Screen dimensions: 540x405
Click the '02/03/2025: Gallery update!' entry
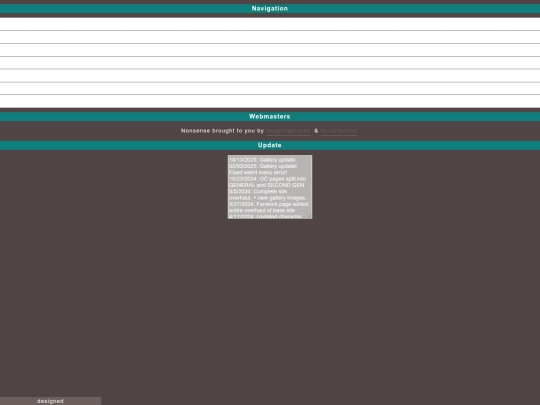coord(263,166)
